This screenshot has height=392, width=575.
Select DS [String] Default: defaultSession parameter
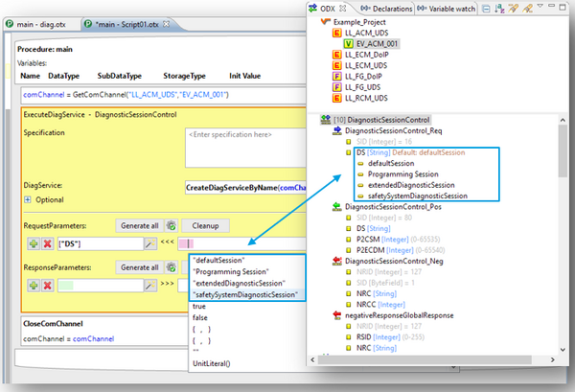[411, 152]
